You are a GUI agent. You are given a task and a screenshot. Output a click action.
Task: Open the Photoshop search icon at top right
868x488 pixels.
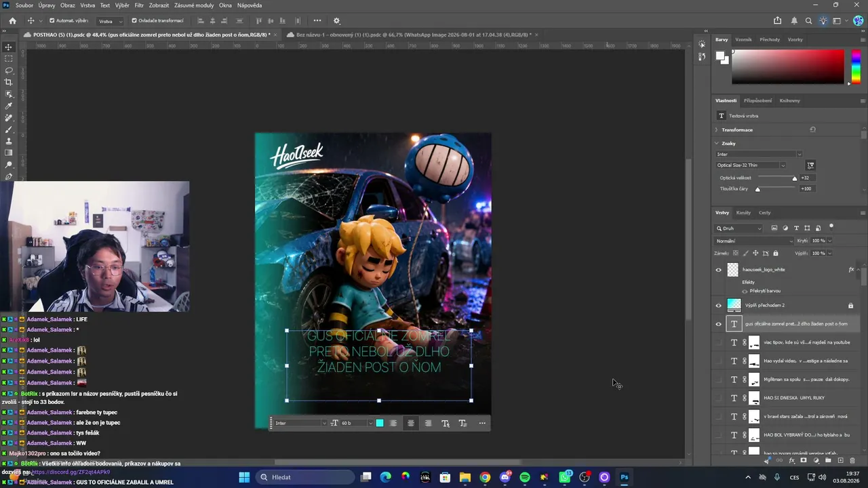click(808, 20)
